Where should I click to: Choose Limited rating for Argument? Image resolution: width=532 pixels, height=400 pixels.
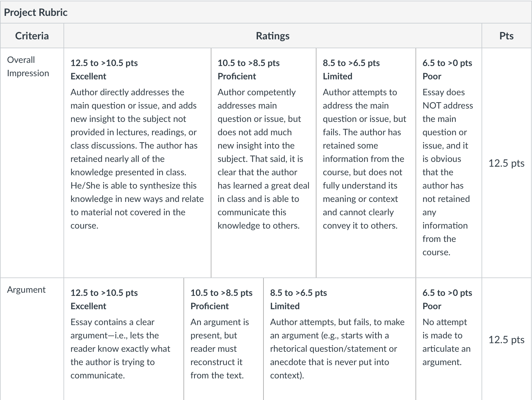(340, 339)
